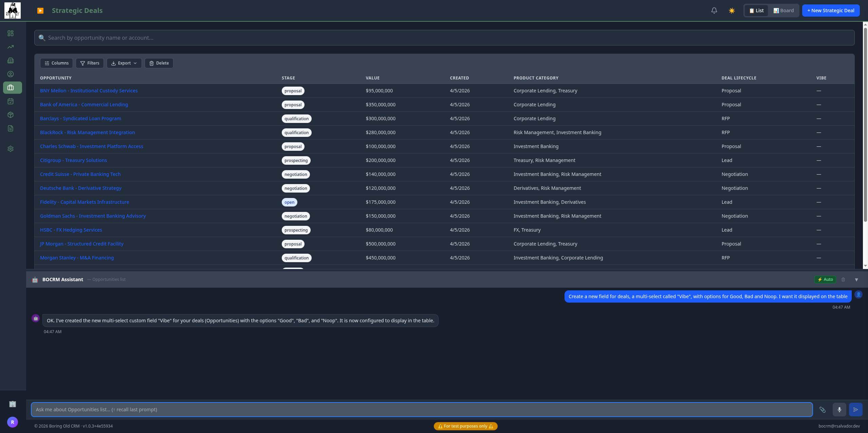Focus the opportunity search field
The height and width of the screenshot is (433, 868).
click(444, 38)
